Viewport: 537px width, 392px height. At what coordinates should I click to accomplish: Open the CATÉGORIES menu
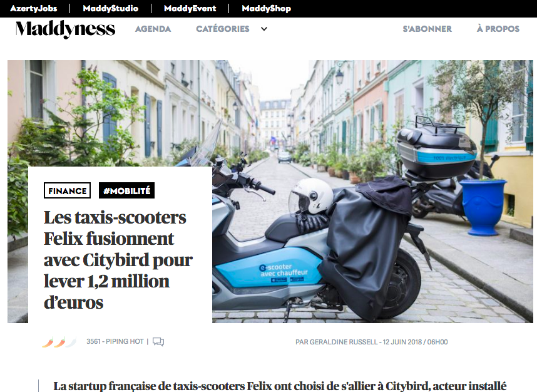(x=223, y=29)
